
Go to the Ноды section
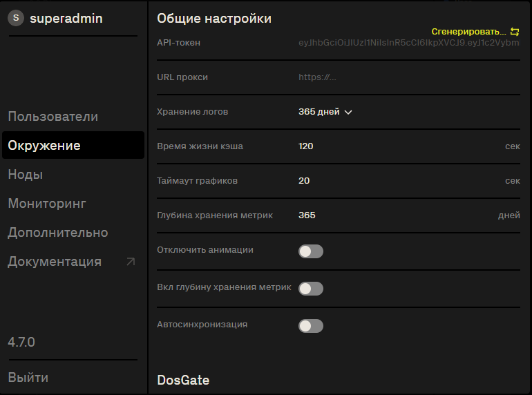point(26,174)
